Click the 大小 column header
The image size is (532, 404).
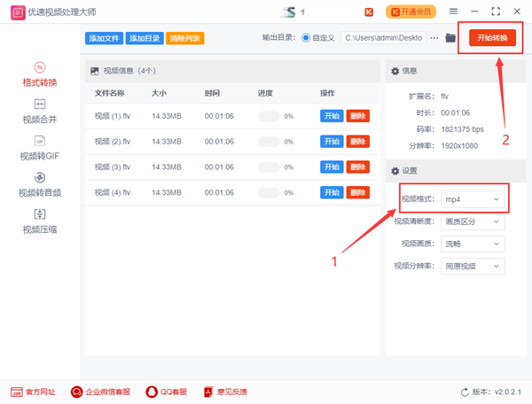[x=159, y=93]
